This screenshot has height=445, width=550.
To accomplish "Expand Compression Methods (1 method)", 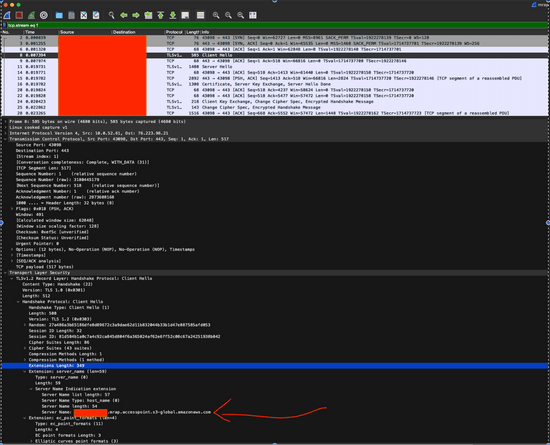I will 25,360.
